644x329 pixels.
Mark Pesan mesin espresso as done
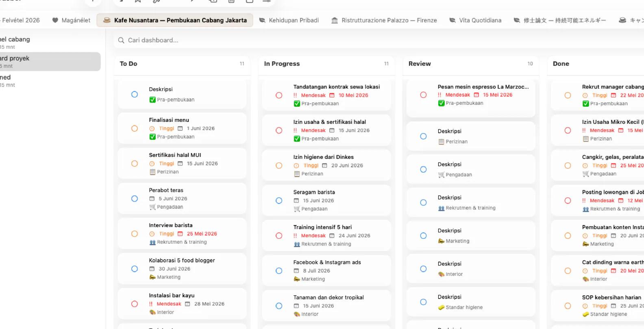423,95
